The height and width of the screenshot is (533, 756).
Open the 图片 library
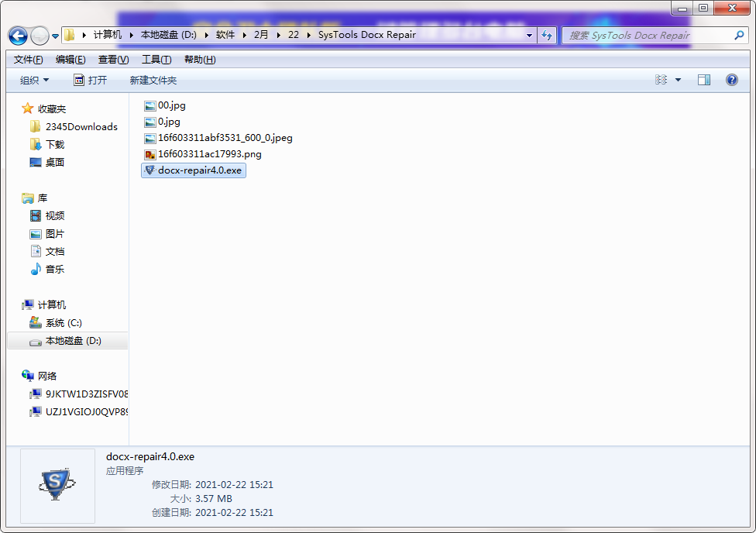(54, 234)
